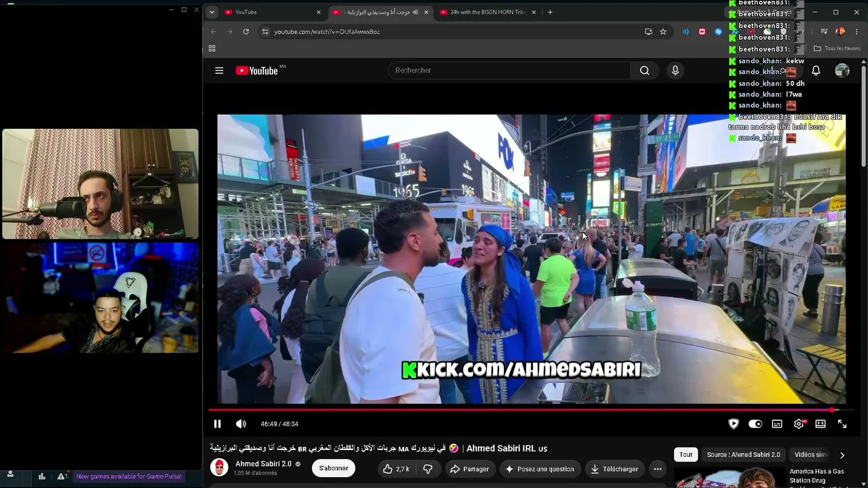Open the player settings gear
Image resolution: width=868 pixels, height=488 pixels.
click(x=799, y=424)
